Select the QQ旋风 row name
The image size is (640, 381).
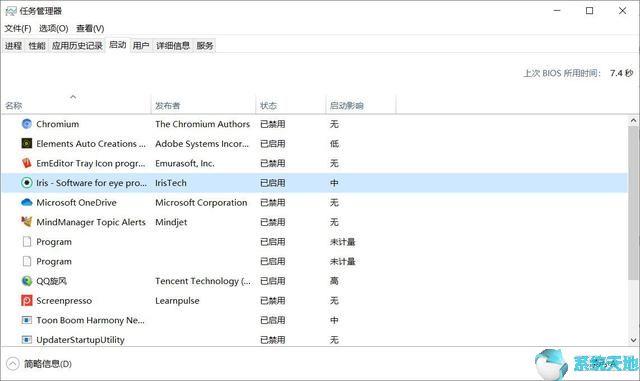[51, 281]
